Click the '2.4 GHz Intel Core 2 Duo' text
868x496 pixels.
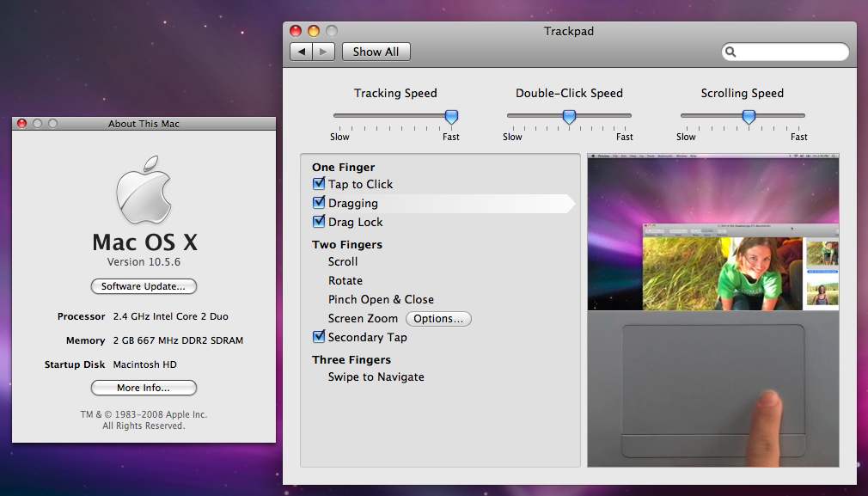click(170, 316)
